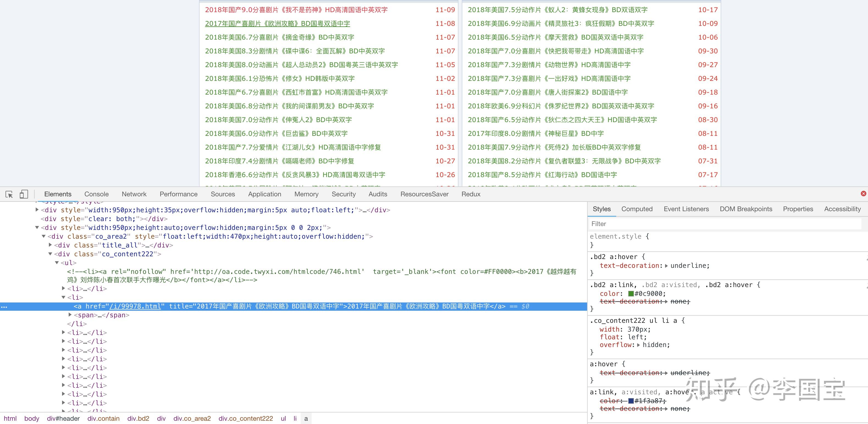Open the 超人总动员2 movie link
The width and height of the screenshot is (868, 424).
point(301,65)
